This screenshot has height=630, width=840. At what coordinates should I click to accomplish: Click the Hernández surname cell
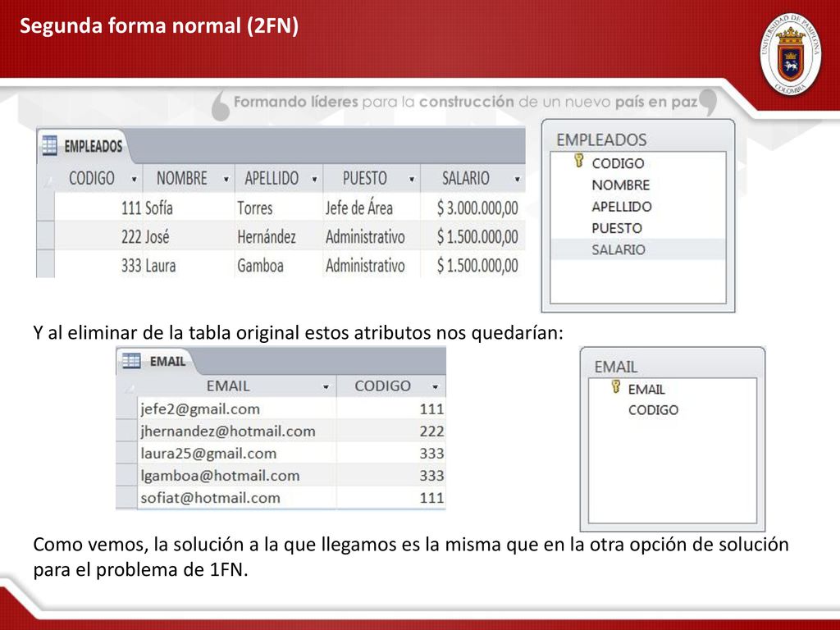click(279, 236)
